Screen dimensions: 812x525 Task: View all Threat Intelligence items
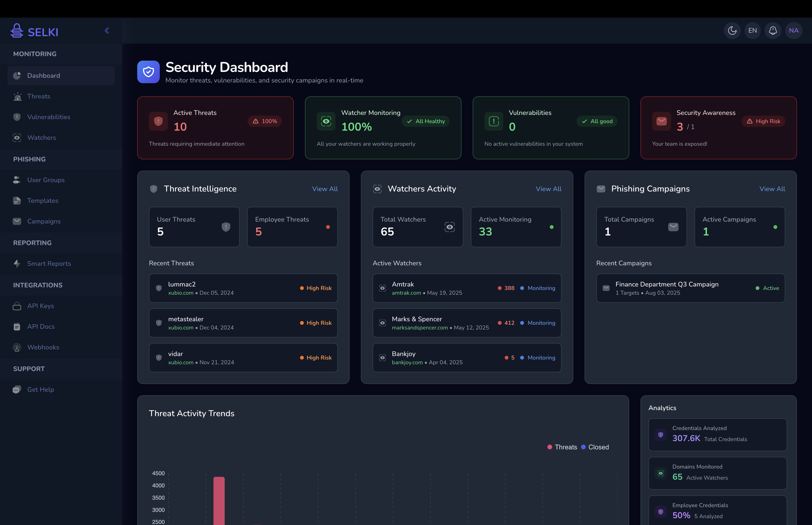click(325, 189)
